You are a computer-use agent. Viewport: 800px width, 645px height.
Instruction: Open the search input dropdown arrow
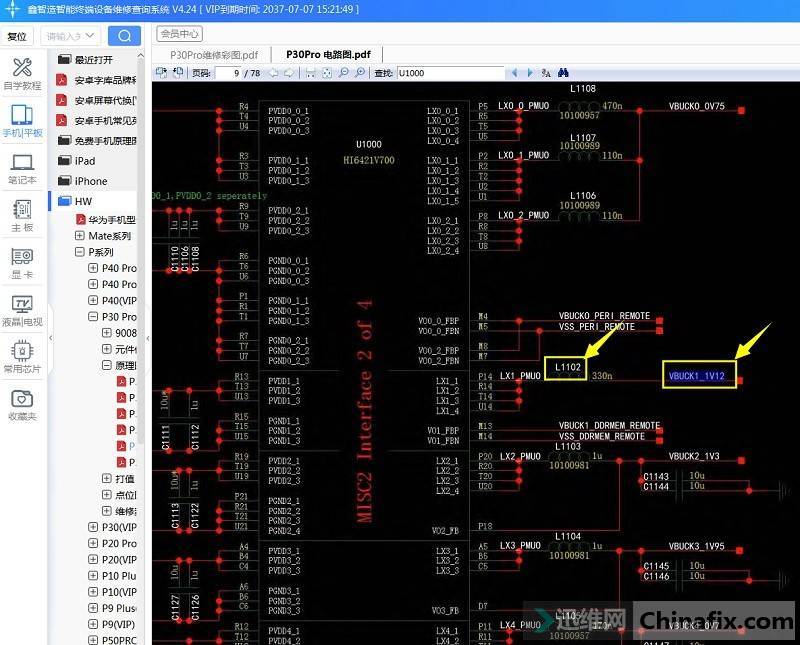(90, 36)
